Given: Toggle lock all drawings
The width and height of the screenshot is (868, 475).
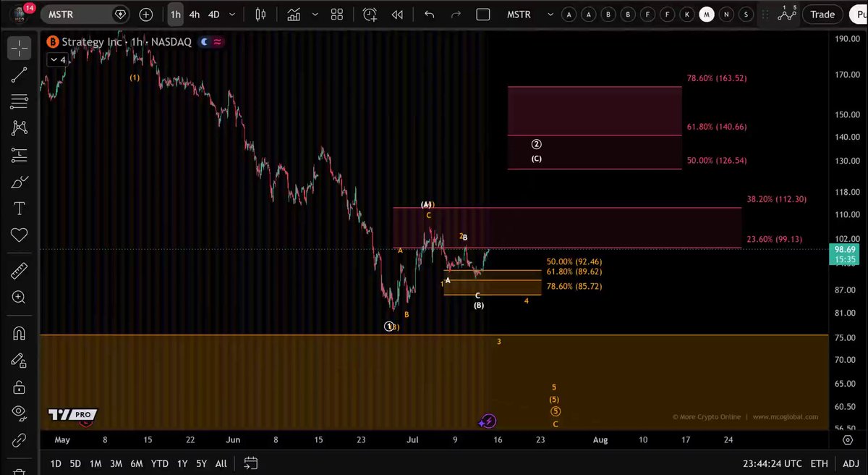Looking at the screenshot, I should click(x=19, y=387).
